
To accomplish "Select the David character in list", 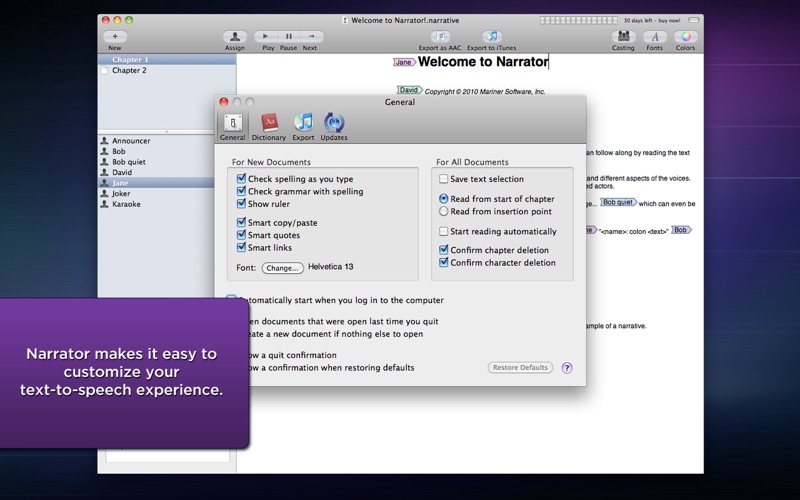I will [156, 172].
